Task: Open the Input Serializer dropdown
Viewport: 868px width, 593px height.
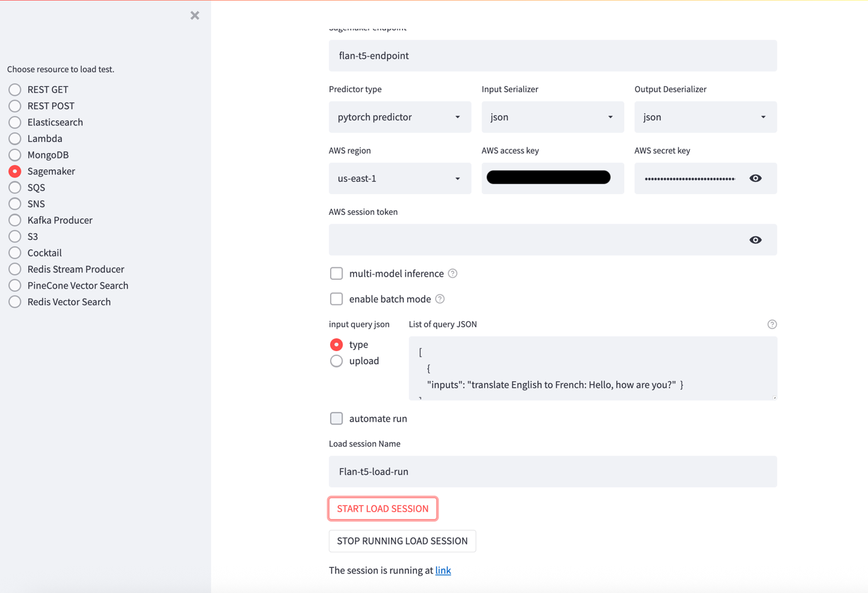Action: pos(552,117)
